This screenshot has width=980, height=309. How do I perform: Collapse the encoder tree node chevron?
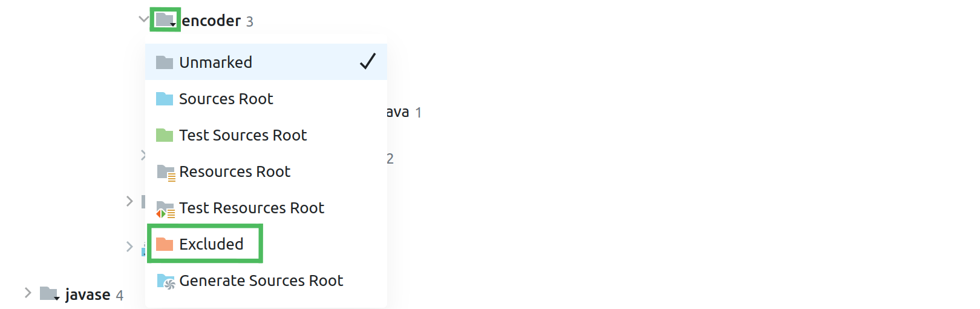[x=143, y=19]
